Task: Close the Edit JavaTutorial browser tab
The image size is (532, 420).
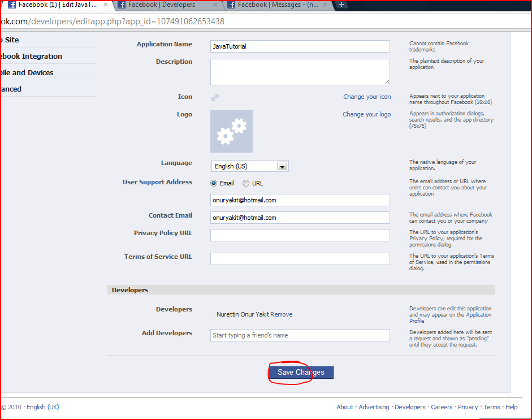Action: point(106,5)
